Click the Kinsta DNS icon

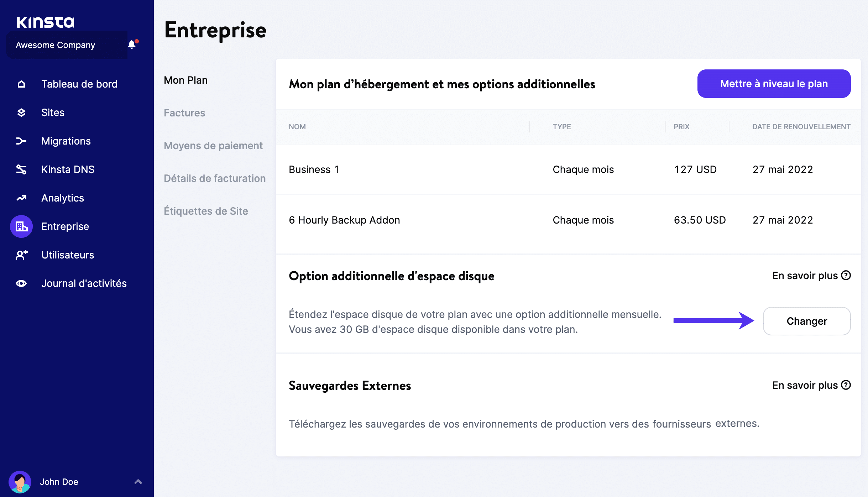click(x=21, y=169)
